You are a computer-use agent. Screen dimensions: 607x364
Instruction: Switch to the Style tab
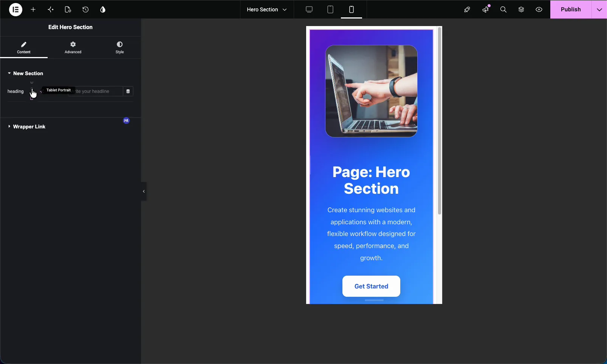(x=120, y=48)
